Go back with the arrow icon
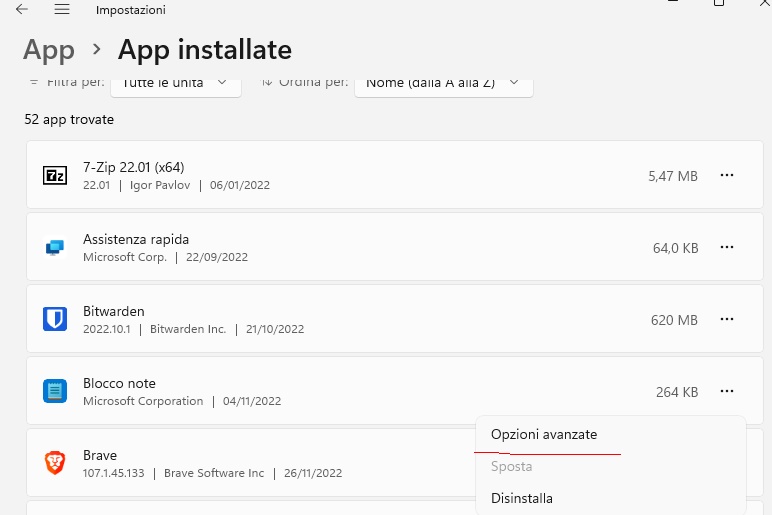 click(22, 9)
